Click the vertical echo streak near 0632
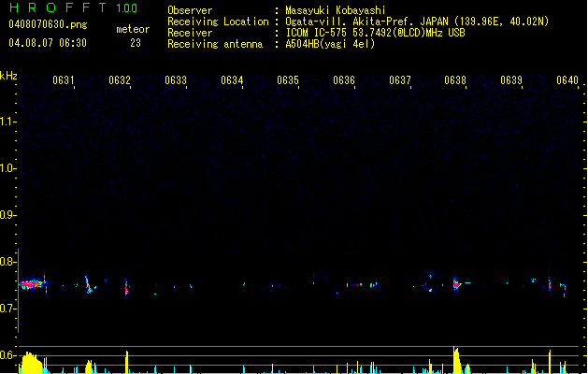Screen dimensions: 588x374 click(126, 287)
